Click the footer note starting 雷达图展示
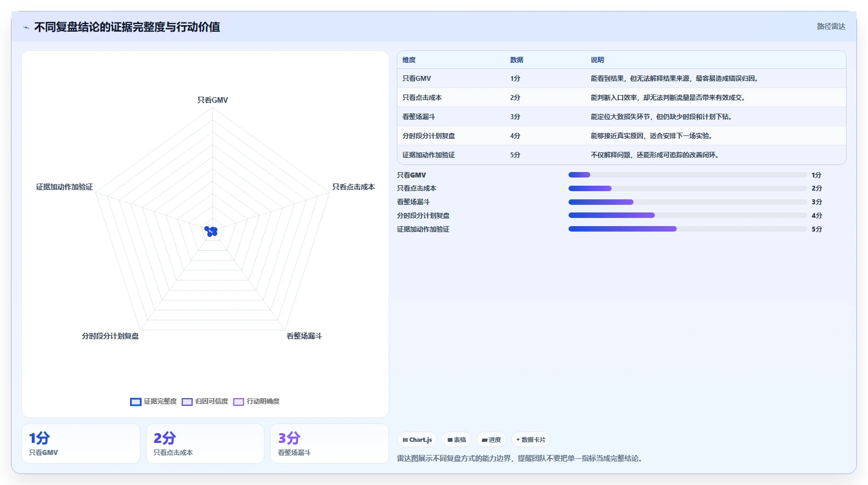The image size is (868, 485). click(521, 459)
